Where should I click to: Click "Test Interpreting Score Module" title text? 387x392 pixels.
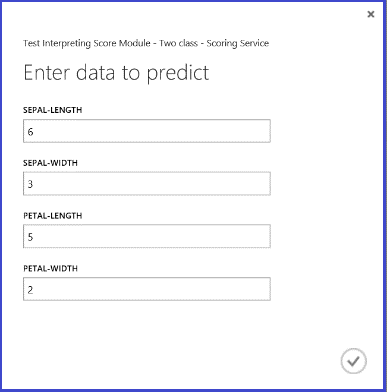point(87,43)
